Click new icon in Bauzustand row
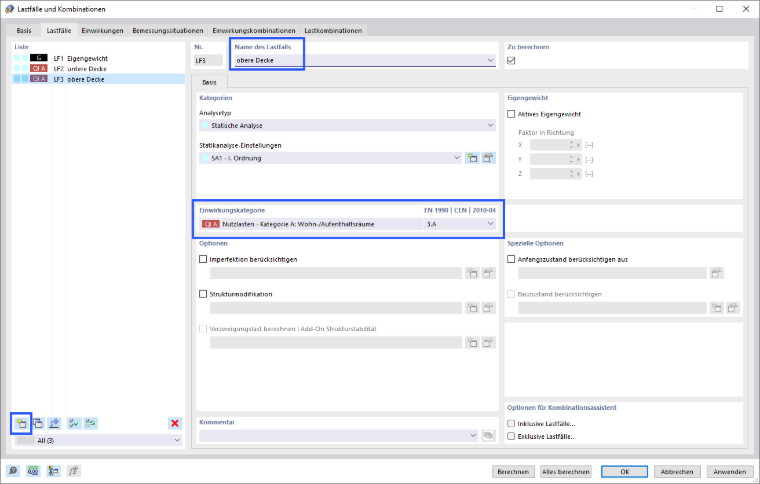The height and width of the screenshot is (484, 760). (x=716, y=308)
